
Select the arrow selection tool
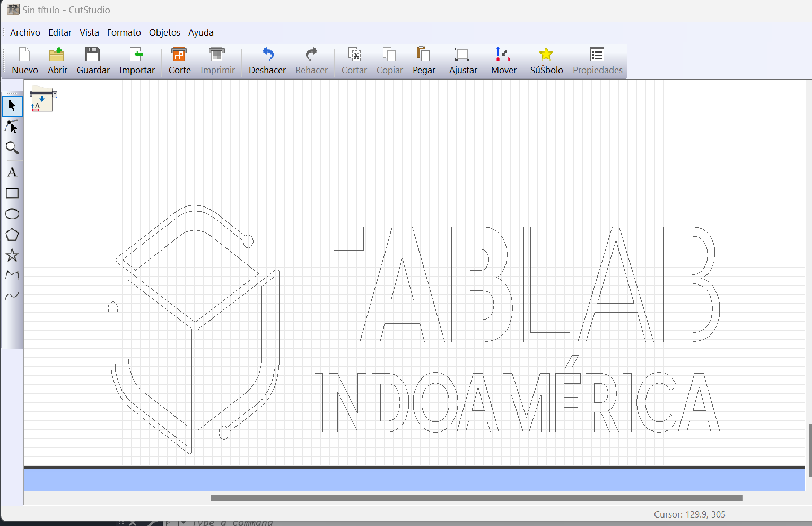pos(12,106)
